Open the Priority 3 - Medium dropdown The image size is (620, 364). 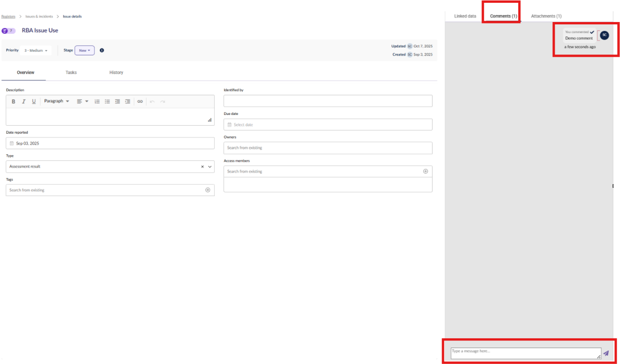coord(36,51)
